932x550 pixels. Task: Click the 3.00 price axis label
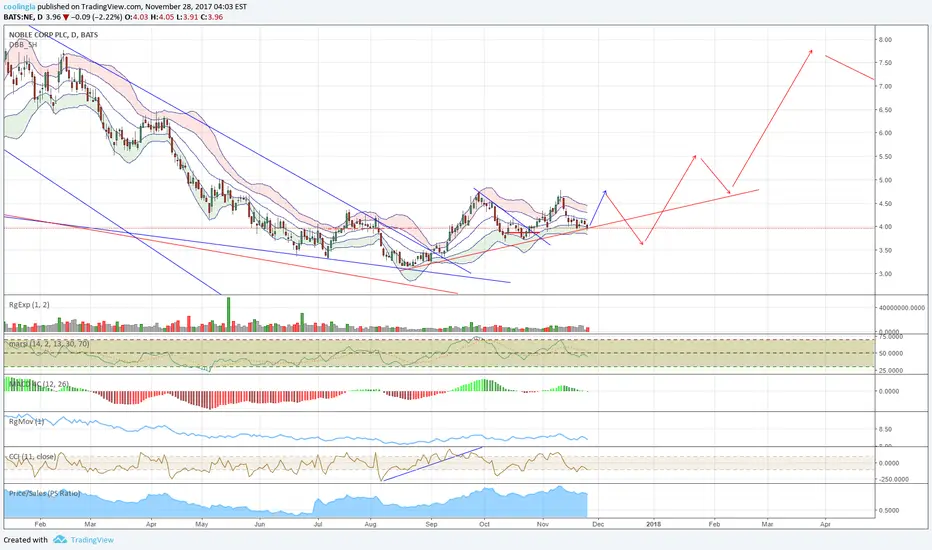tap(885, 274)
